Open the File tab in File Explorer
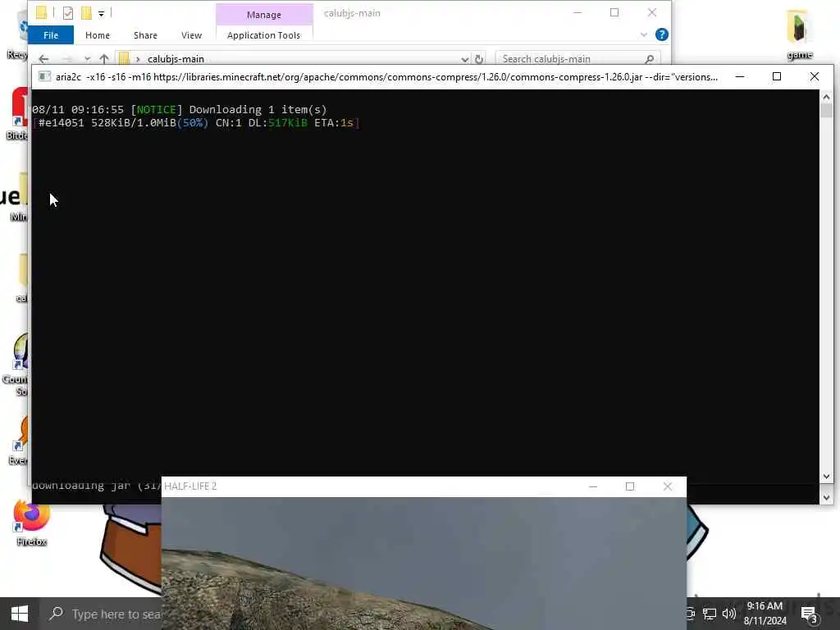This screenshot has height=630, width=840. pos(51,35)
